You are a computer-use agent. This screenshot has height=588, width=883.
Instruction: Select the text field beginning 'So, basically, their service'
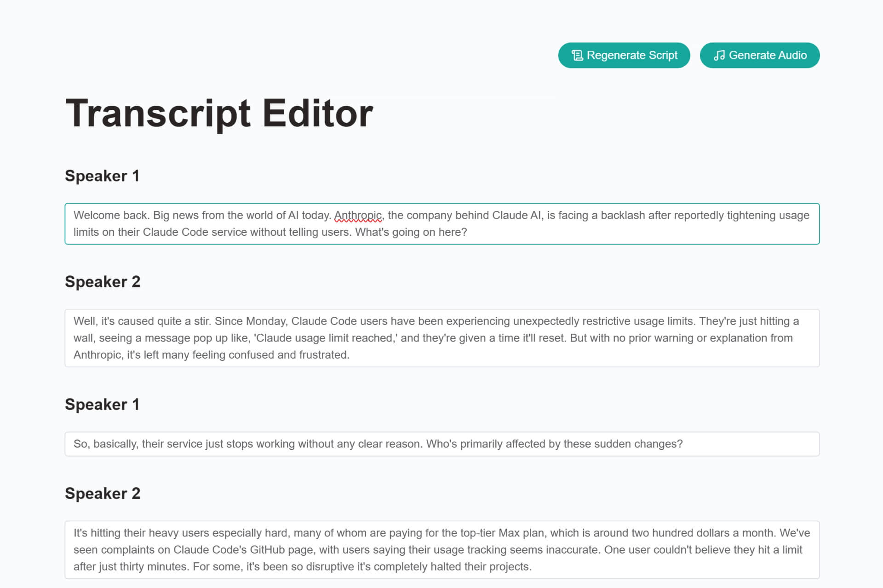click(442, 444)
